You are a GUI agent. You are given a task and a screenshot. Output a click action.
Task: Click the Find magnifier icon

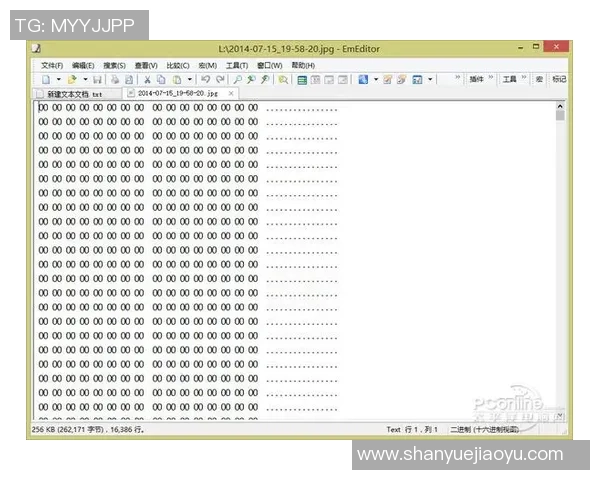(238, 79)
